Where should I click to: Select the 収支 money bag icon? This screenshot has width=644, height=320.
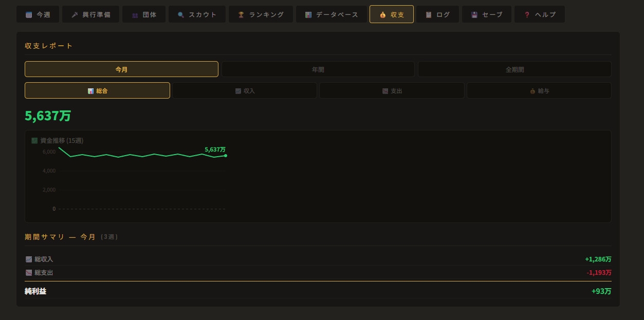point(383,15)
